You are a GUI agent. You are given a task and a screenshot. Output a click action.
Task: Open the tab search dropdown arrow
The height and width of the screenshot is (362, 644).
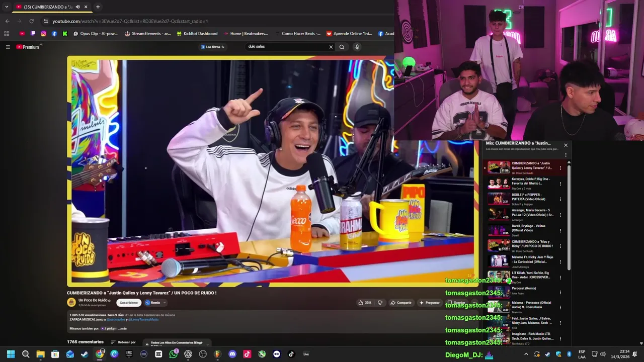(x=7, y=7)
